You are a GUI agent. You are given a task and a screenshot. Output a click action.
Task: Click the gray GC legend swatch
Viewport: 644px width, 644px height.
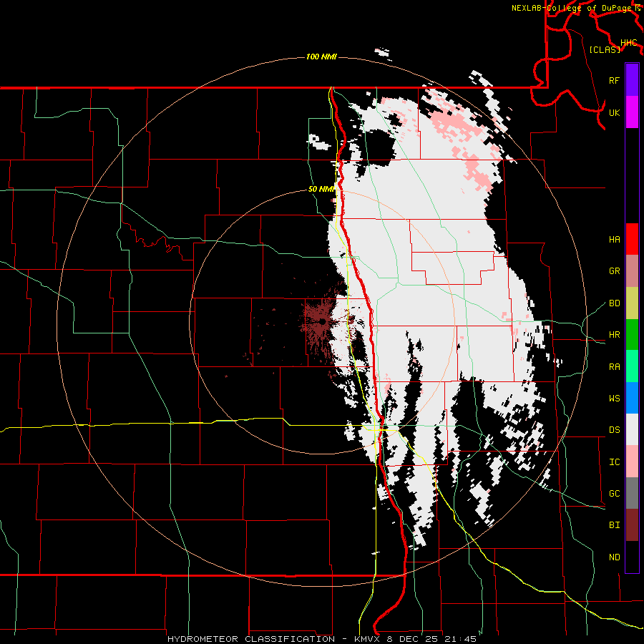point(632,493)
